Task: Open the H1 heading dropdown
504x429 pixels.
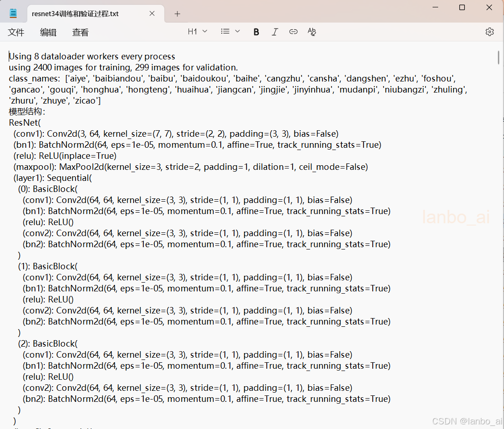Action: click(197, 31)
